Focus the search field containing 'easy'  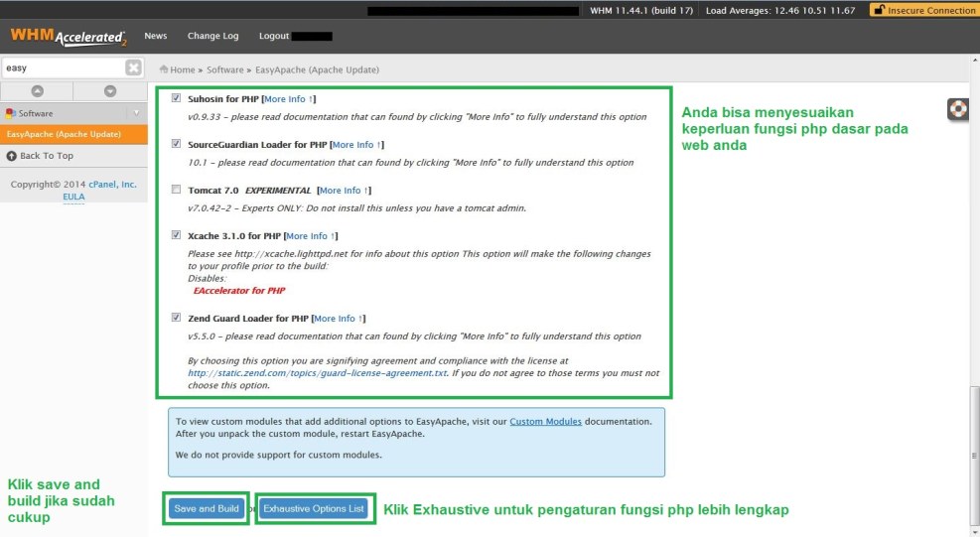click(x=64, y=67)
